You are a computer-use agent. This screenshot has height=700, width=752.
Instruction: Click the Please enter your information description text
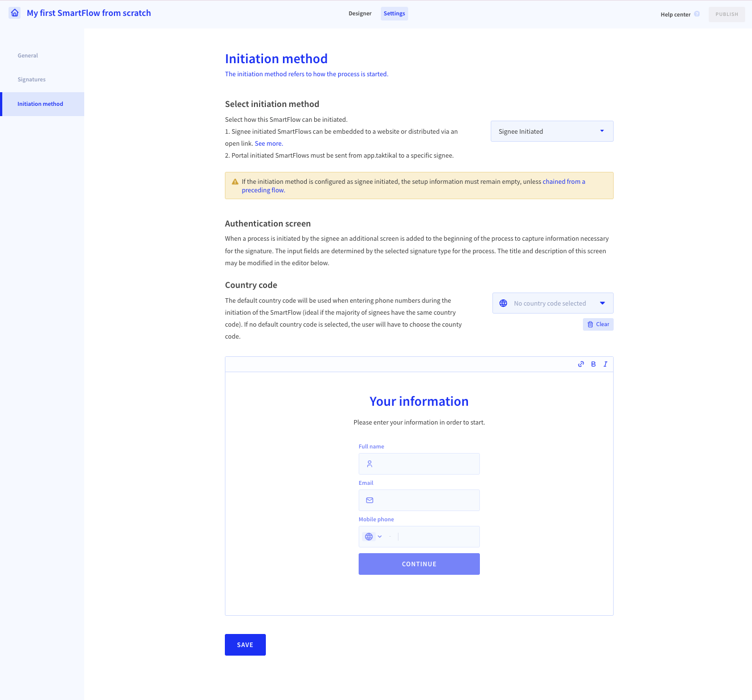[x=419, y=422]
